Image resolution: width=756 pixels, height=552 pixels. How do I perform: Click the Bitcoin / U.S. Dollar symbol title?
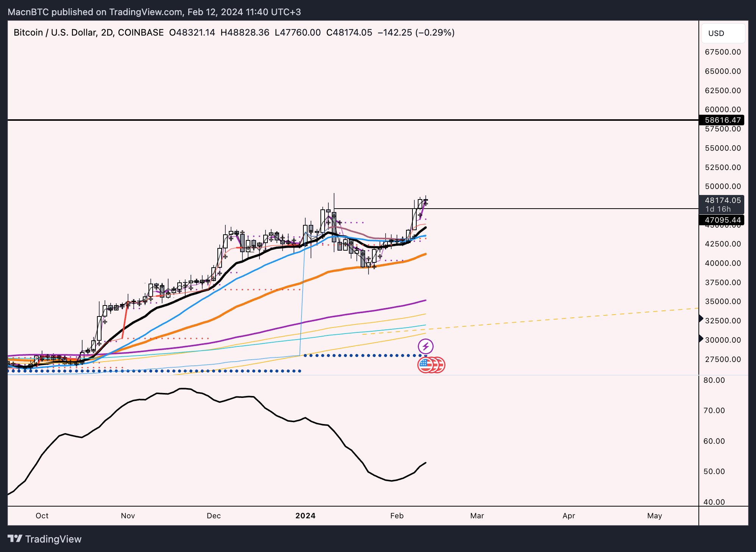click(89, 33)
